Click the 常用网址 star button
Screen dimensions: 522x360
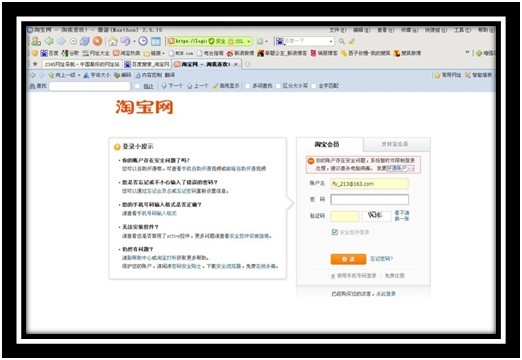point(448,75)
